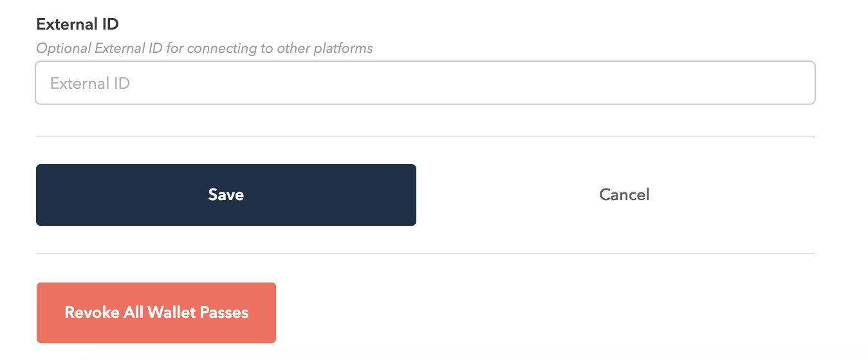
Task: Click the placeholder text reading External ID
Action: [x=90, y=84]
